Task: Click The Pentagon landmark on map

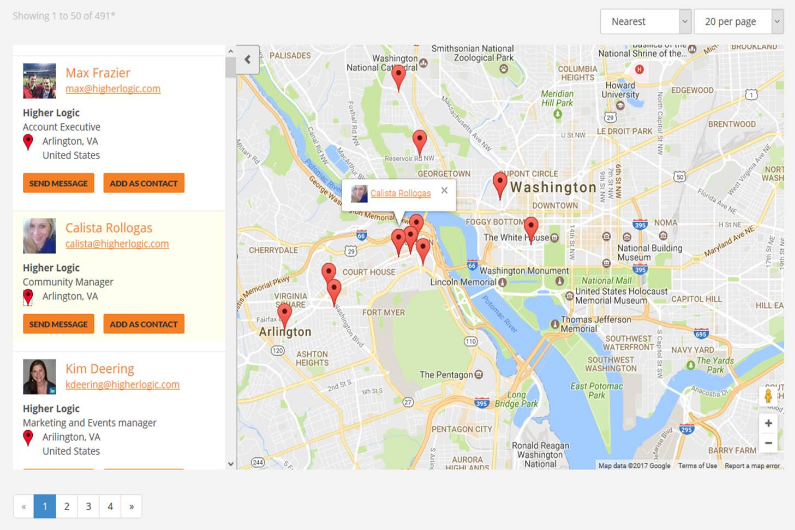Action: (478, 375)
